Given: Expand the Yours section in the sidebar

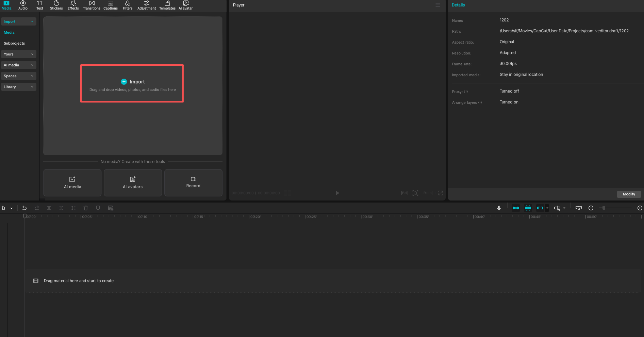Looking at the screenshot, I should click(x=18, y=54).
